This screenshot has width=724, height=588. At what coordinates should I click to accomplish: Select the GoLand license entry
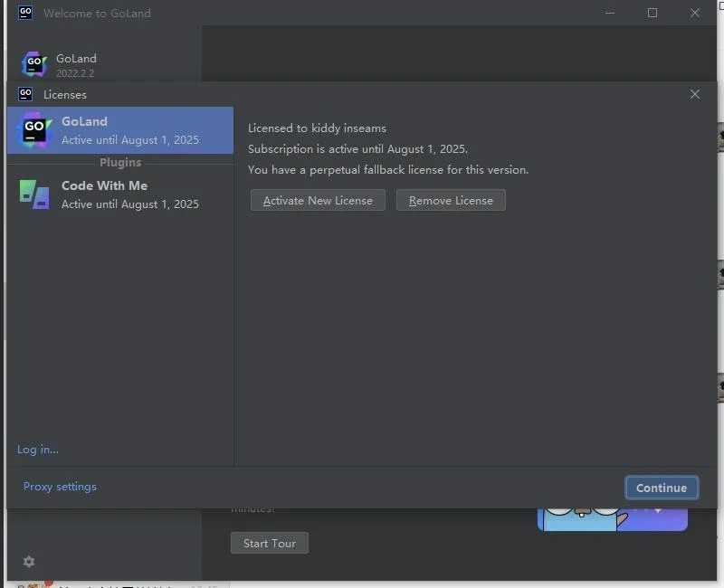(120, 130)
